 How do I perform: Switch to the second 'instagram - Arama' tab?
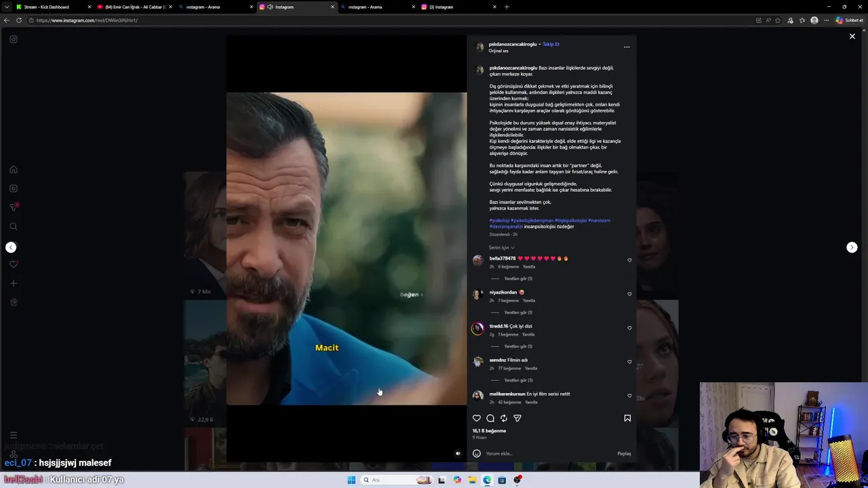click(378, 7)
